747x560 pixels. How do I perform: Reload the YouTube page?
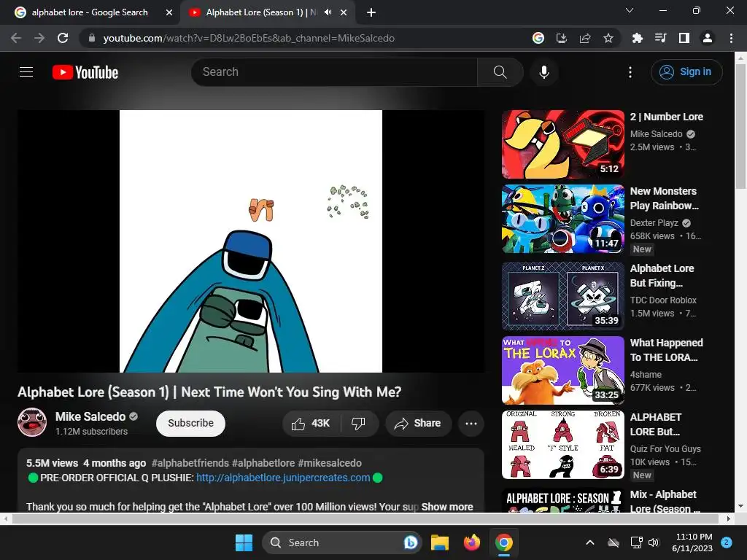click(x=63, y=38)
